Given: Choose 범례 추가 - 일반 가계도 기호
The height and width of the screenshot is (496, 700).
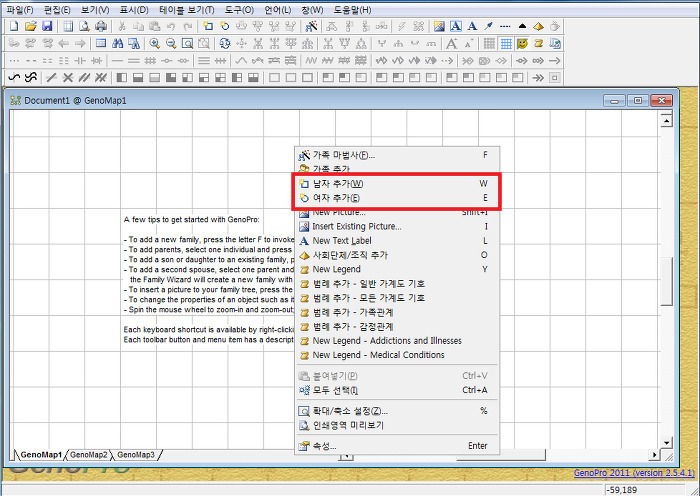Looking at the screenshot, I should pos(397,283).
